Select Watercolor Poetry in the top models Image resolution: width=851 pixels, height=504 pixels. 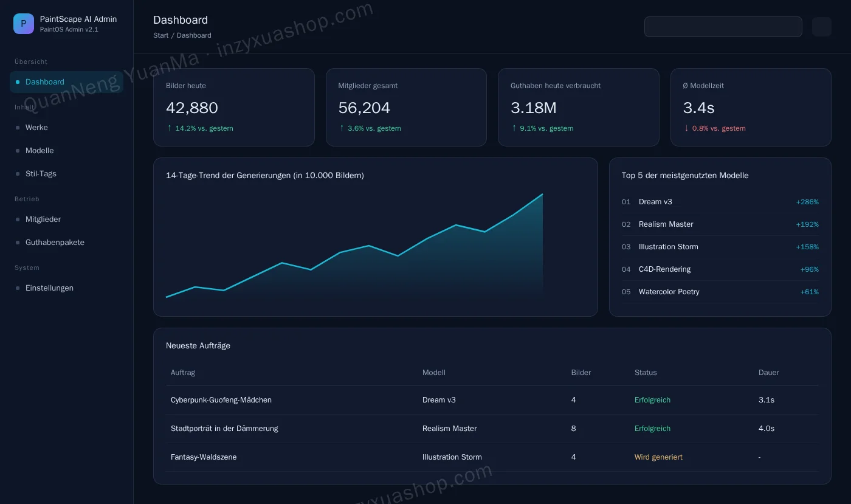[x=720, y=292]
